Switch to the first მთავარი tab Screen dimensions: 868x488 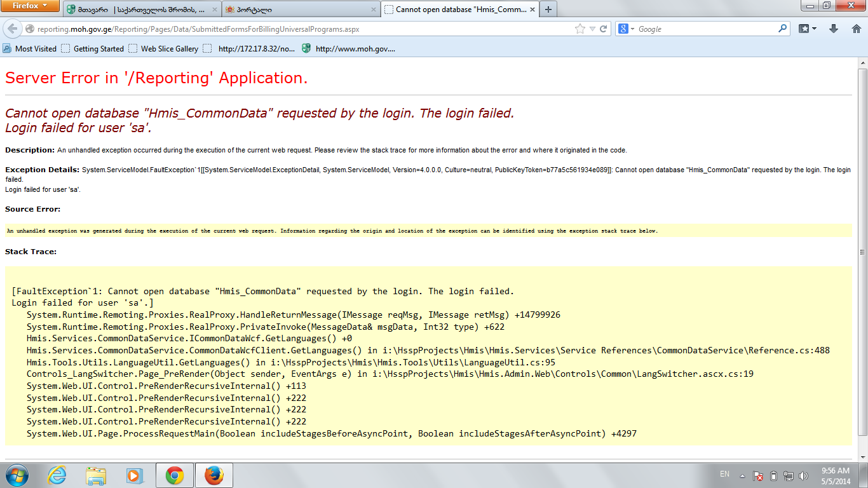(140, 10)
